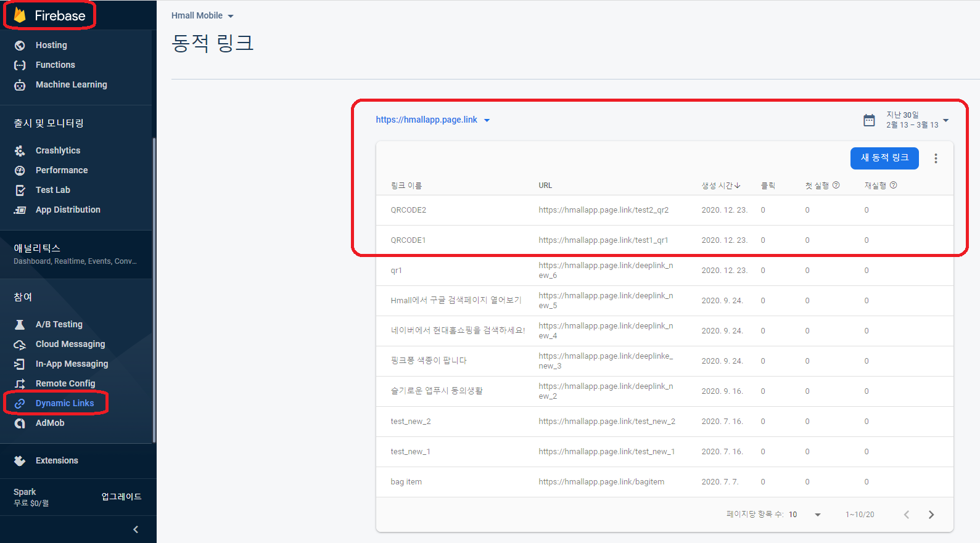Open the Functions menu item

pos(56,65)
